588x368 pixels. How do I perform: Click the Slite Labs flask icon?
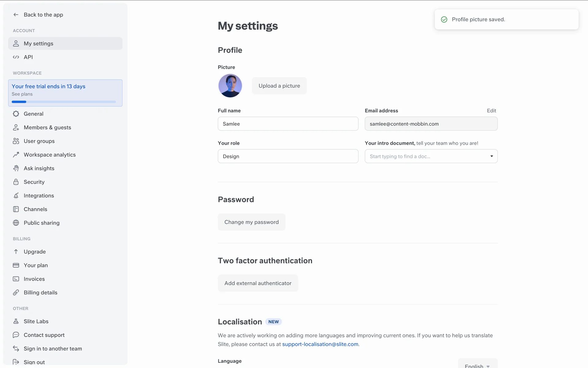(16, 321)
